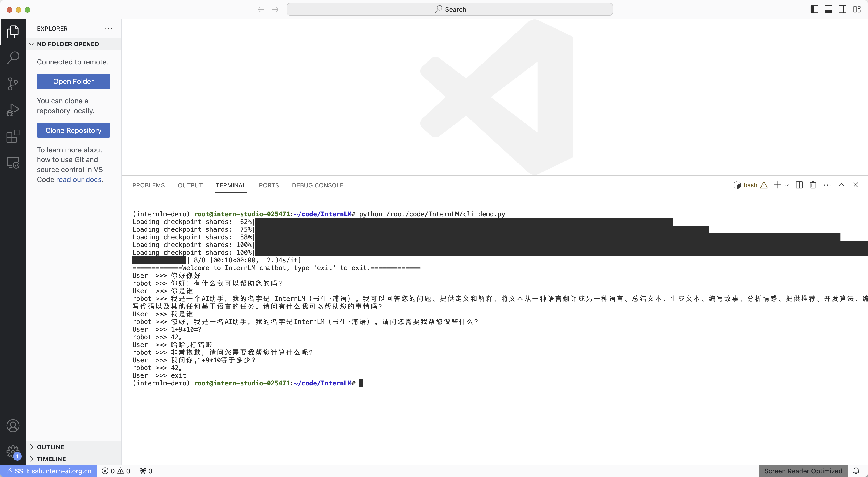Open the Search view in activity bar
Image resolution: width=868 pixels, height=477 pixels.
(13, 58)
